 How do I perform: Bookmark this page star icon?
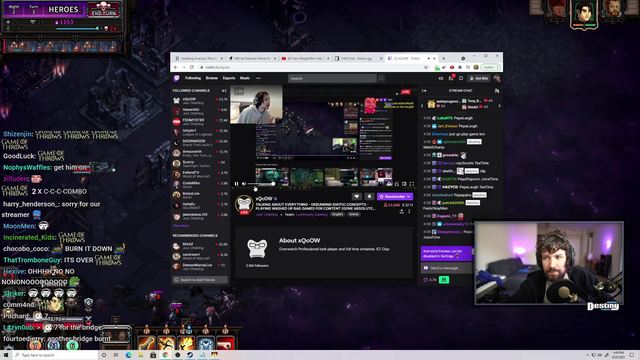pyautogui.click(x=426, y=67)
